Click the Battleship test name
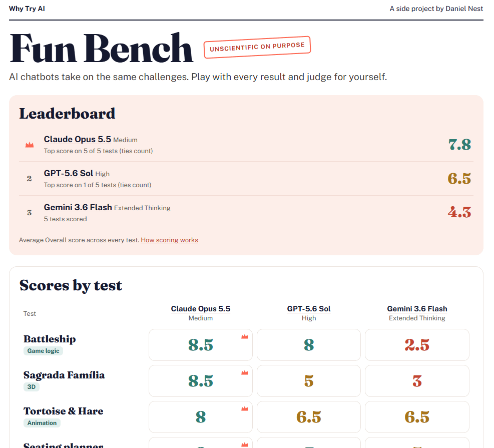 pos(50,339)
